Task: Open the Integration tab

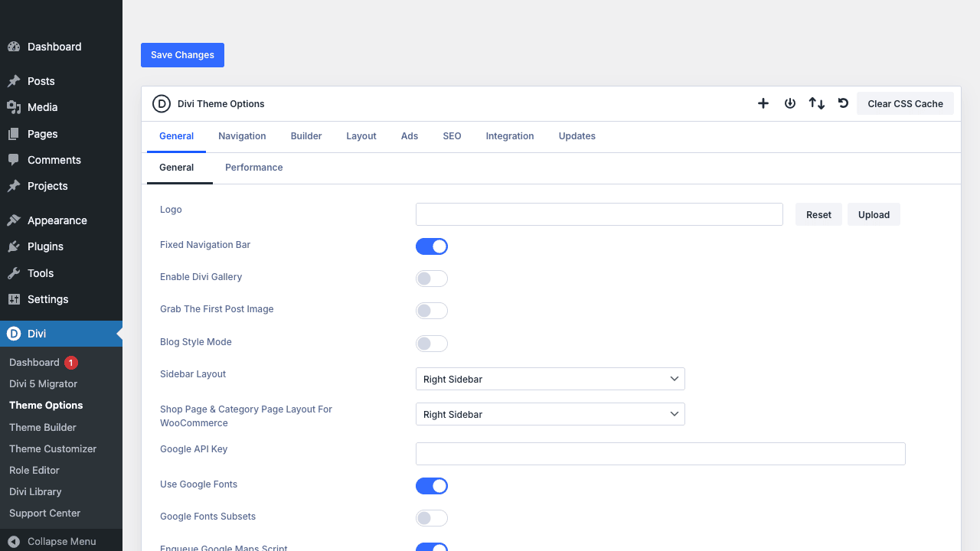Action: coord(510,136)
